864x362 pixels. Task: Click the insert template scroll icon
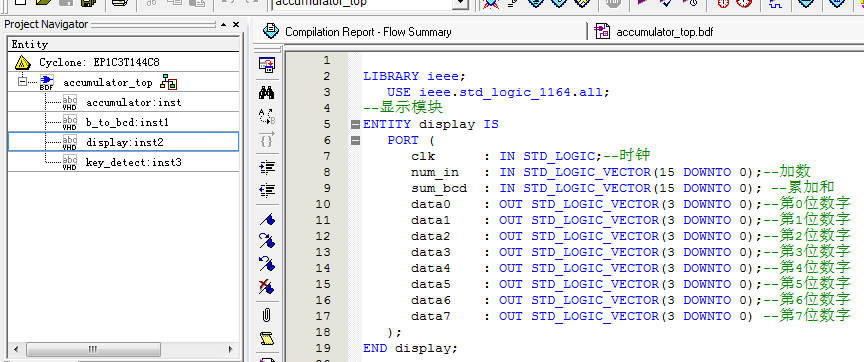click(x=267, y=338)
